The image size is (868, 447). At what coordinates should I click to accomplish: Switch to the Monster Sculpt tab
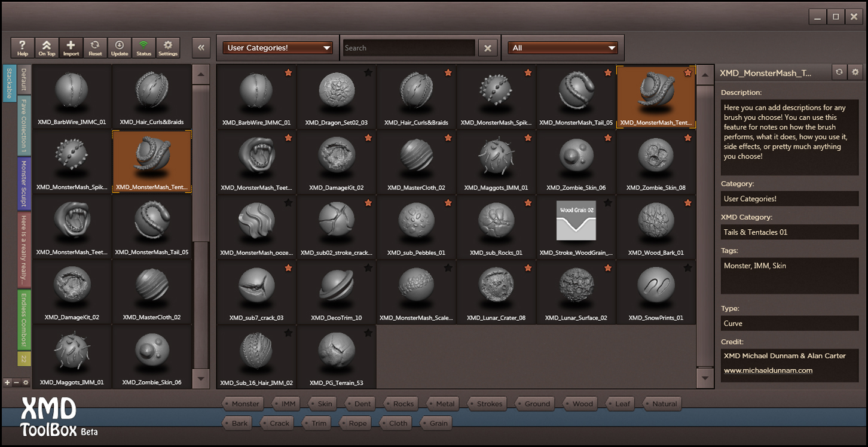tap(24, 184)
